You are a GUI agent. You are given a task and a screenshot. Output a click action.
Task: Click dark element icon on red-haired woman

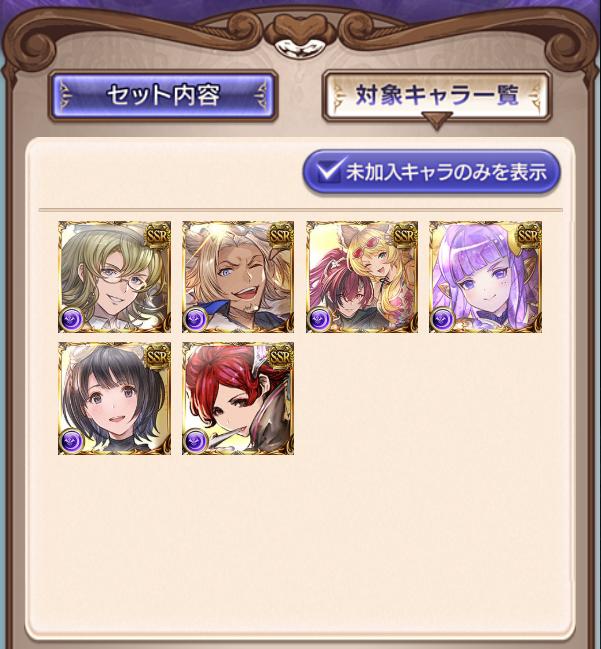[195, 441]
